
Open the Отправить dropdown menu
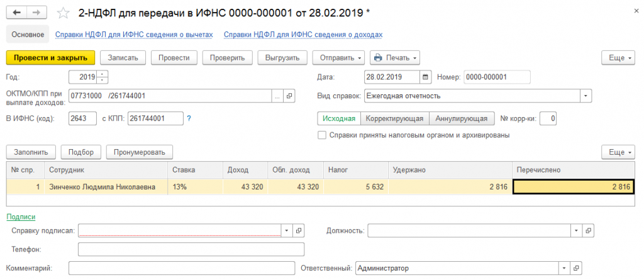338,58
